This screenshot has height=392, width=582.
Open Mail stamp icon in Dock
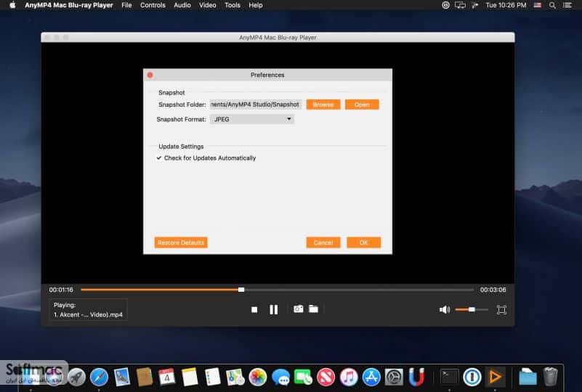[x=122, y=377]
